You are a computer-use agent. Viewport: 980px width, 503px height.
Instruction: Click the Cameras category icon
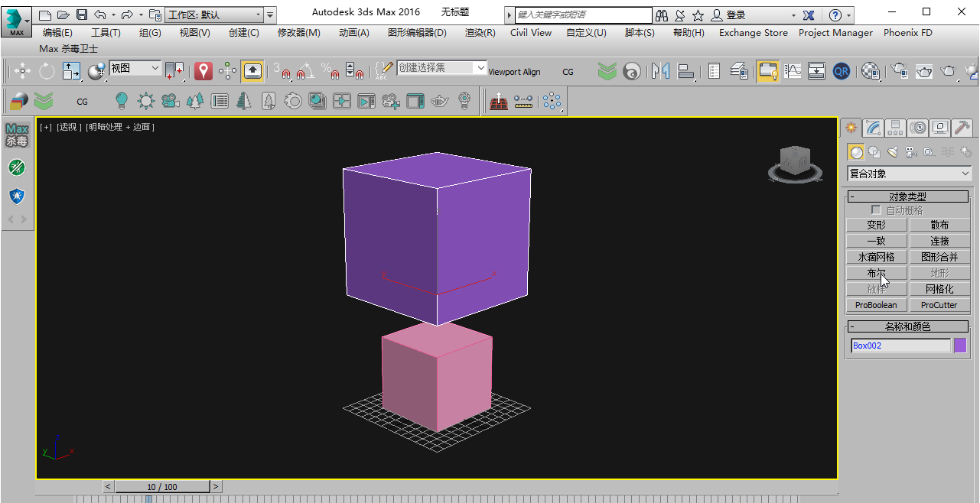pyautogui.click(x=910, y=152)
